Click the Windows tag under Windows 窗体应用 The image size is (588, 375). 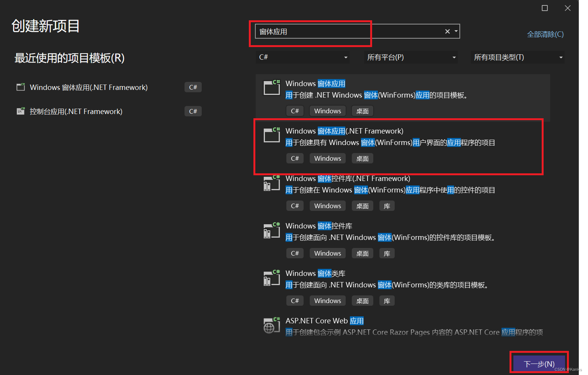click(x=328, y=111)
